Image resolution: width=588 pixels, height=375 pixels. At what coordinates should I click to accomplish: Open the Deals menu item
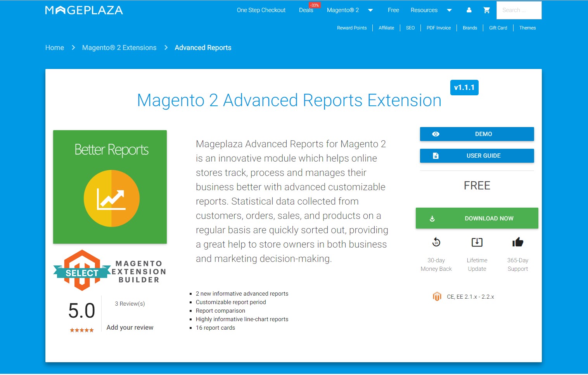point(306,10)
